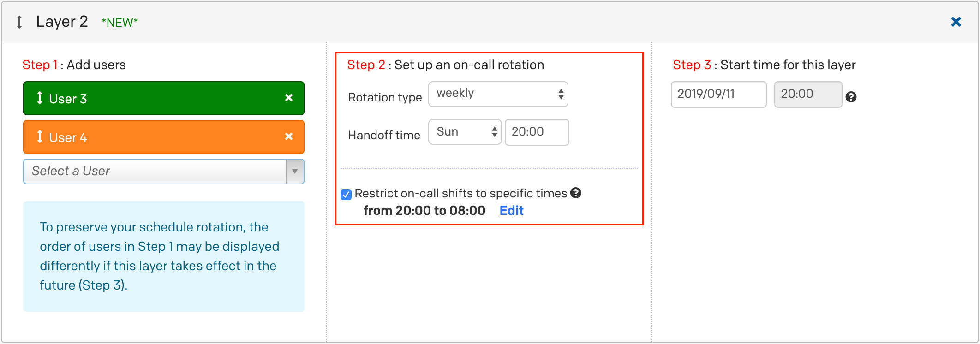Click the Select a User dropdown arrow

click(295, 172)
